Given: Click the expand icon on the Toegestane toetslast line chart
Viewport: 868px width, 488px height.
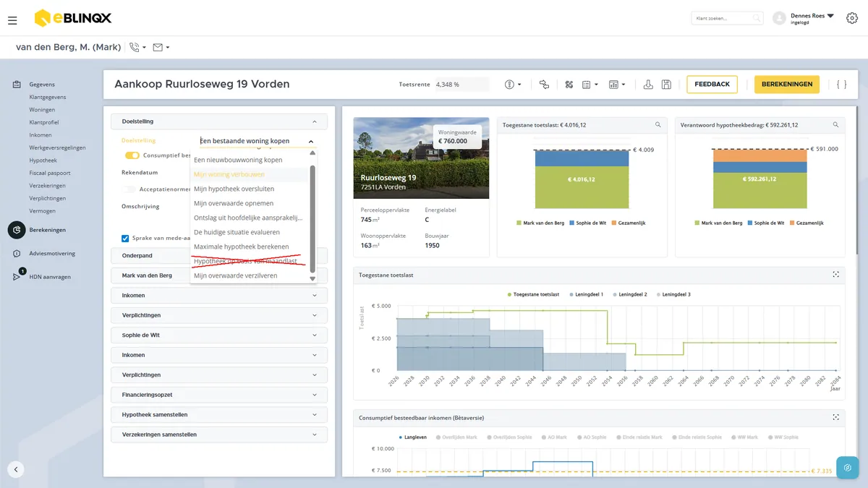Looking at the screenshot, I should (835, 275).
